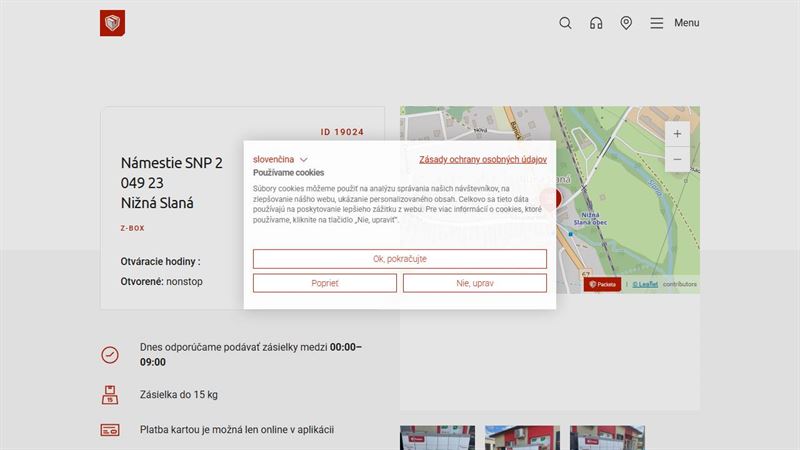Viewport: 800px width, 450px height.
Task: Click the Nižná Slaná town name in the address
Action: tap(157, 203)
